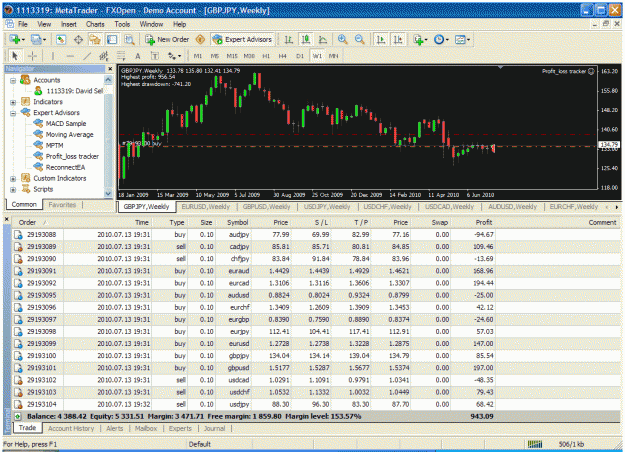Open the Charts menu
625x452 pixels.
click(x=95, y=24)
